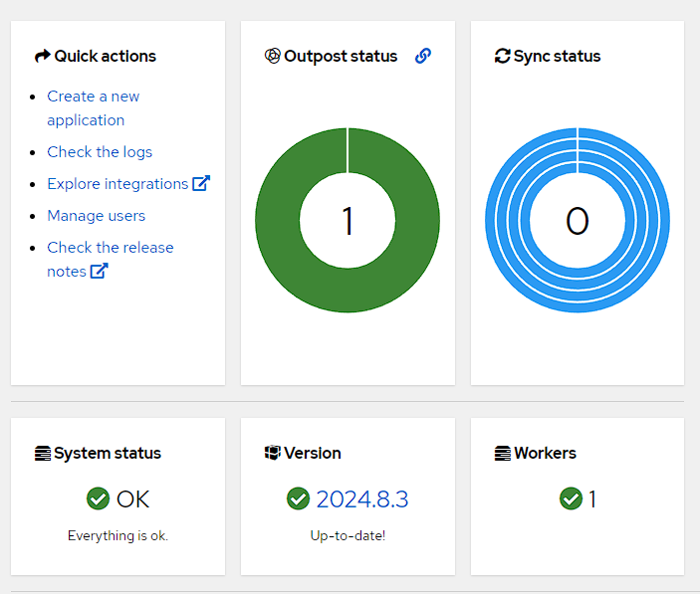Click the Sync status refresh icon
The image size is (700, 594).
502,57
